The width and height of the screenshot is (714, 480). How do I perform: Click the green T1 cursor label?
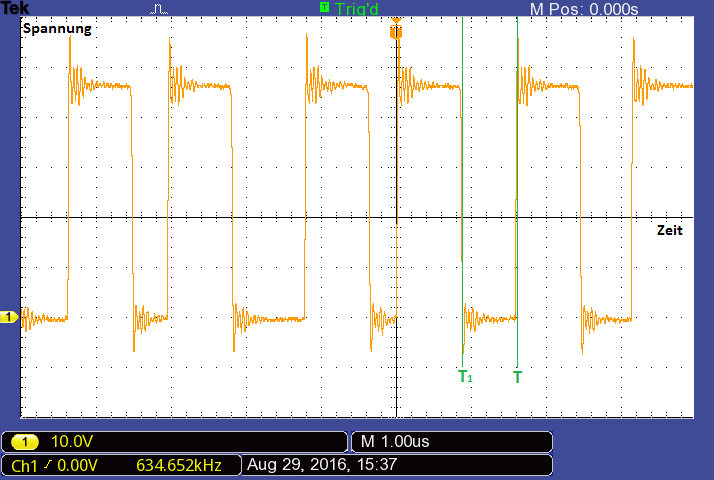click(465, 376)
